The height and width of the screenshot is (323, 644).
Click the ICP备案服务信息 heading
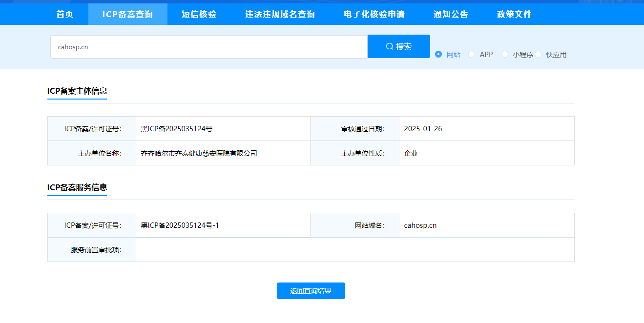[77, 187]
